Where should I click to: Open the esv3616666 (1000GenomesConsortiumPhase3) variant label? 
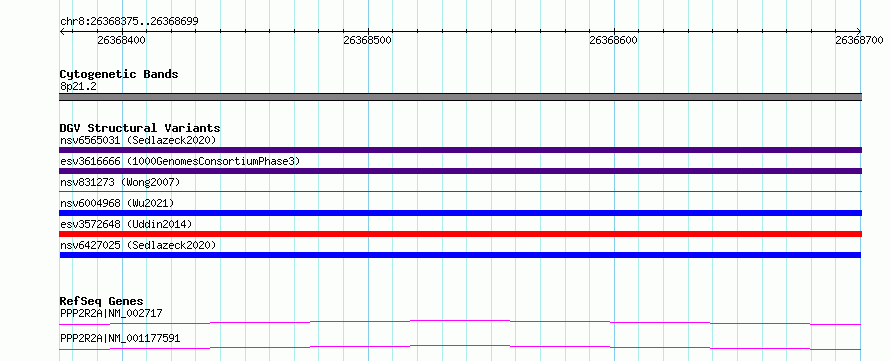tap(179, 161)
